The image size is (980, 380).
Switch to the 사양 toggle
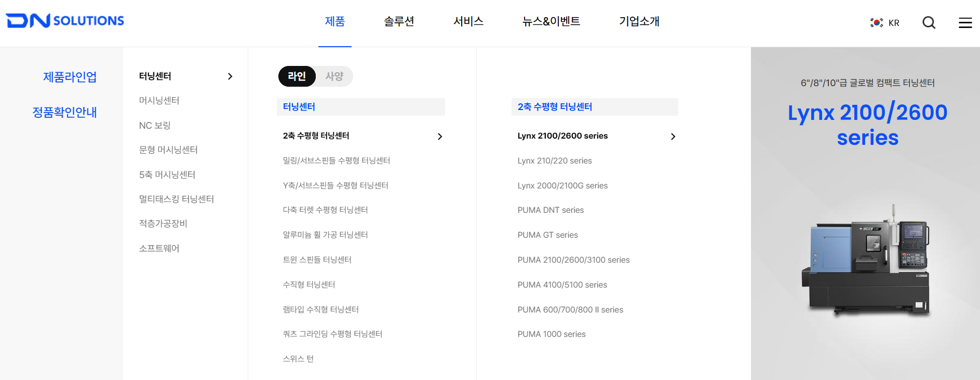point(334,76)
